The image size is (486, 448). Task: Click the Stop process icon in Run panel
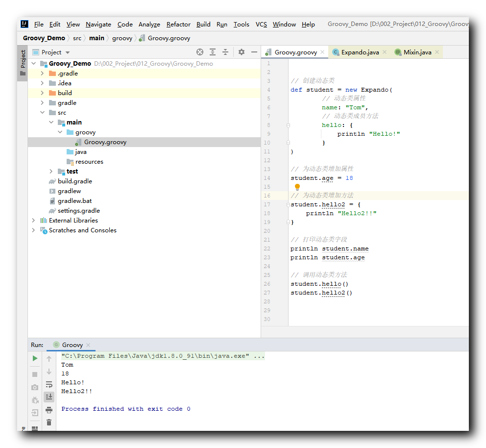pos(35,374)
